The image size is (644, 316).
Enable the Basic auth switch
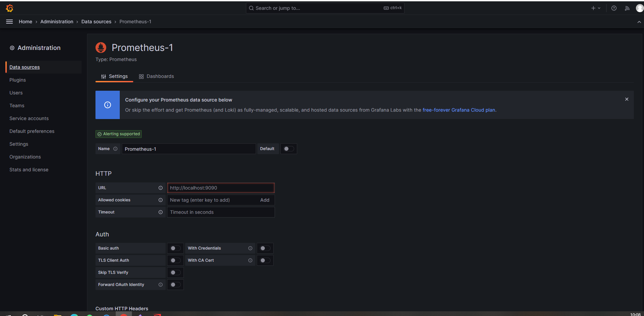tap(175, 248)
